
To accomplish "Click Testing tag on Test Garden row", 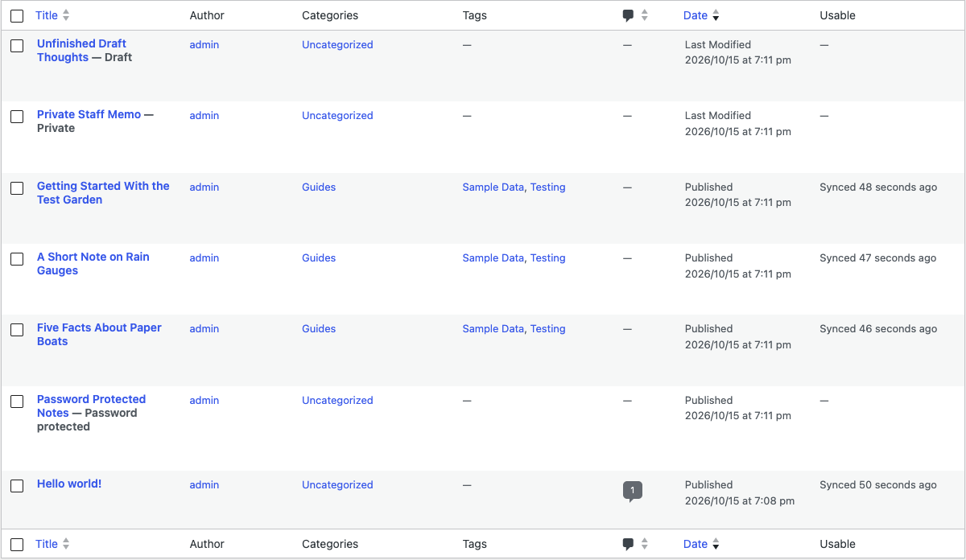I will point(547,187).
